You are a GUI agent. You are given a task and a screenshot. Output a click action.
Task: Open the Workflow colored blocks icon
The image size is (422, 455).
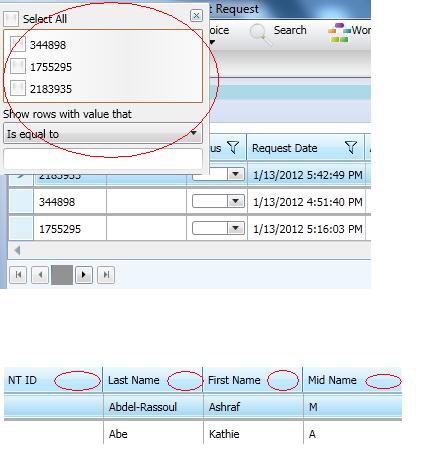coord(339,33)
